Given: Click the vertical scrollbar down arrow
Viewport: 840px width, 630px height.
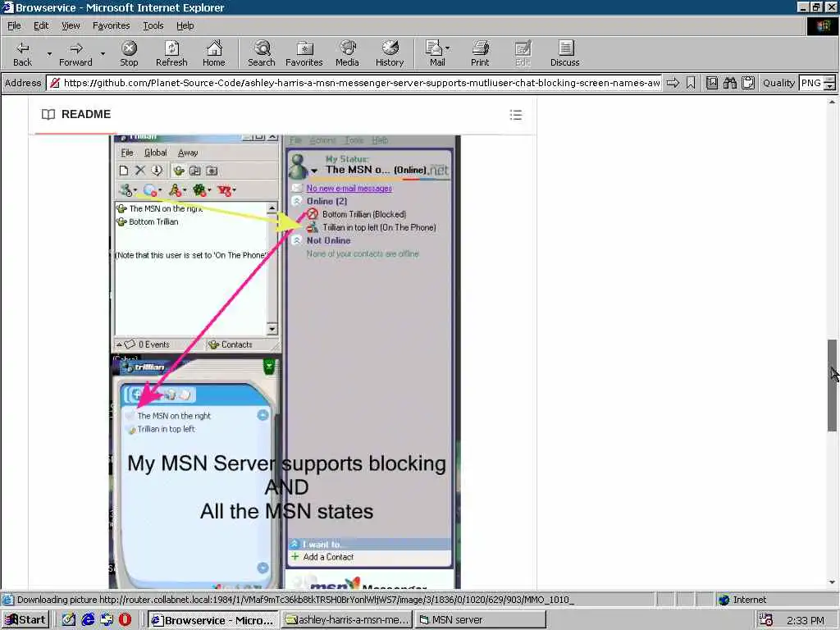Looking at the screenshot, I should 832,582.
